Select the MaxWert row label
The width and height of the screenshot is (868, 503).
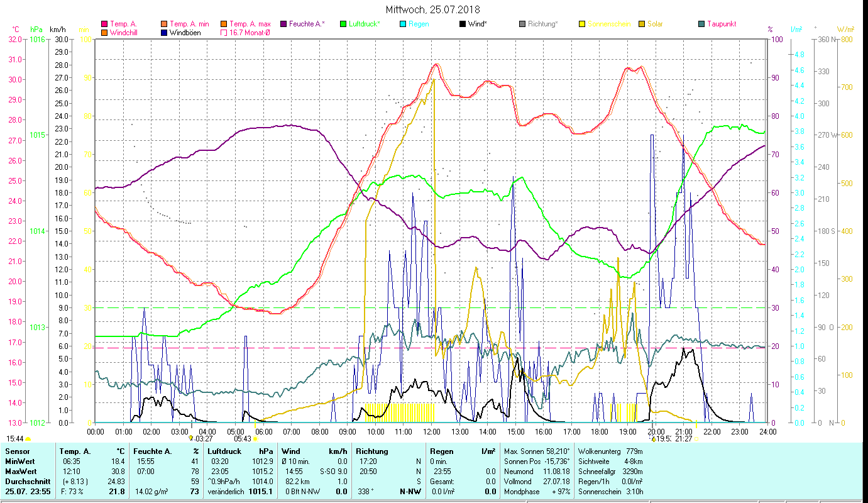point(21,472)
